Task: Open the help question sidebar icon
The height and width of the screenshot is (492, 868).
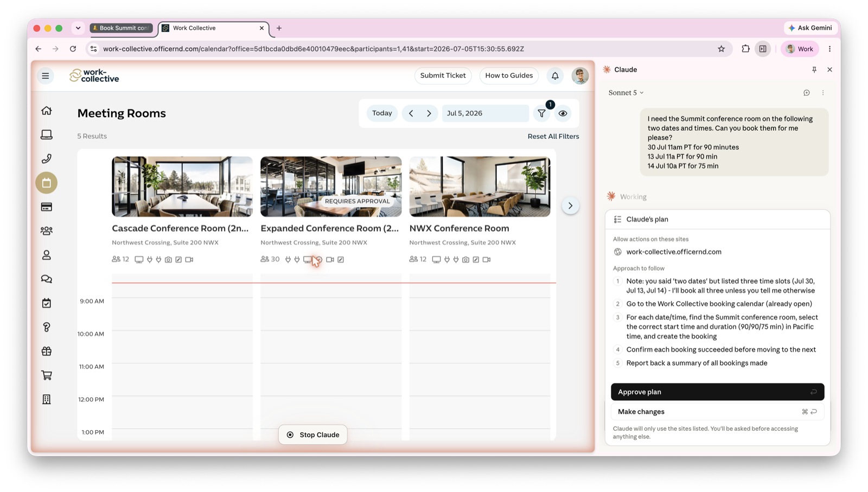Action: pyautogui.click(x=47, y=327)
